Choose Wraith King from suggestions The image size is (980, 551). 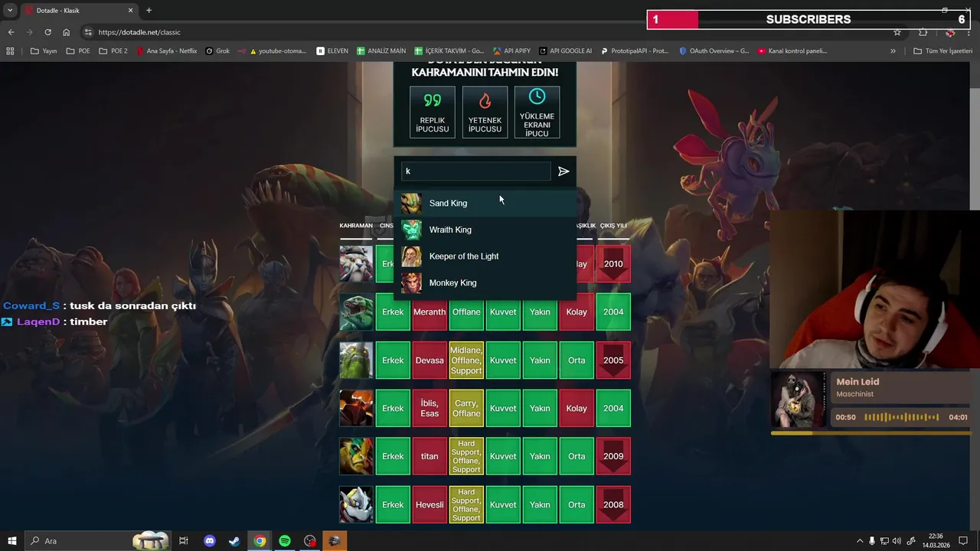tap(485, 230)
